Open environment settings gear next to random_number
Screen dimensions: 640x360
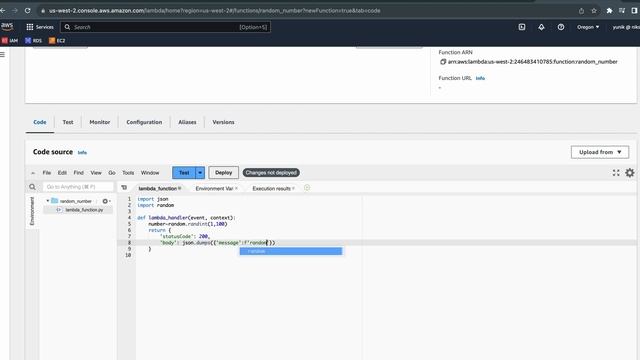pos(106,201)
